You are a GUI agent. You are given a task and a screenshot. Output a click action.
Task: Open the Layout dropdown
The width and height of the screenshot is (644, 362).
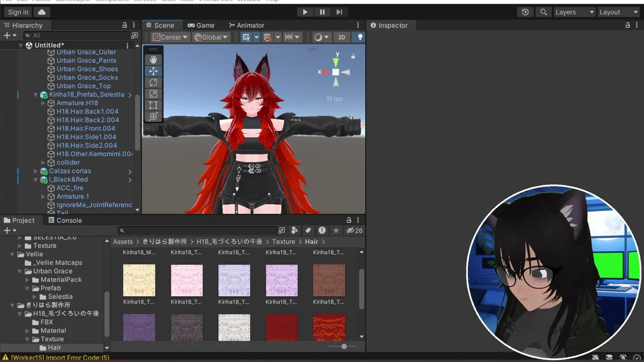(x=619, y=12)
